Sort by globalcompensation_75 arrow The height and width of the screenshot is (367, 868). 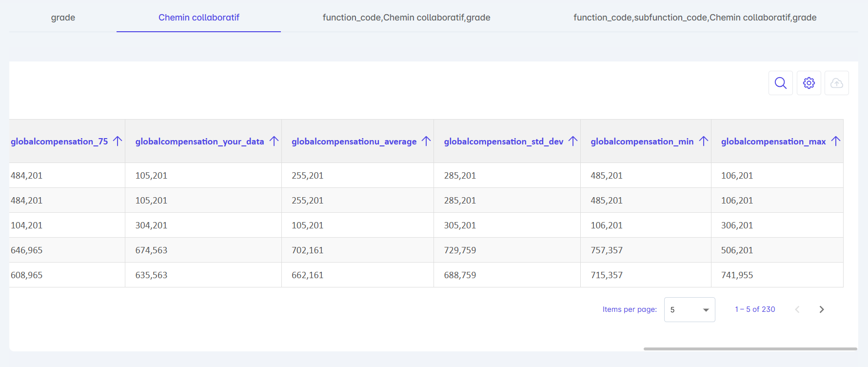[118, 141]
